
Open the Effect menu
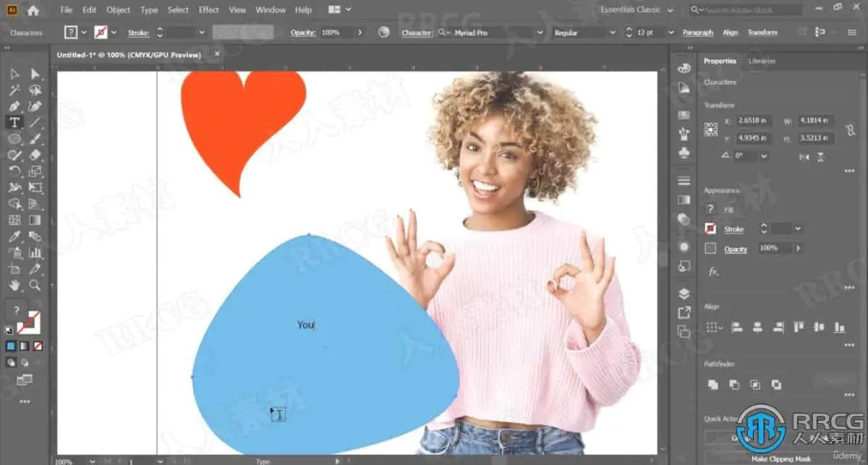(208, 10)
